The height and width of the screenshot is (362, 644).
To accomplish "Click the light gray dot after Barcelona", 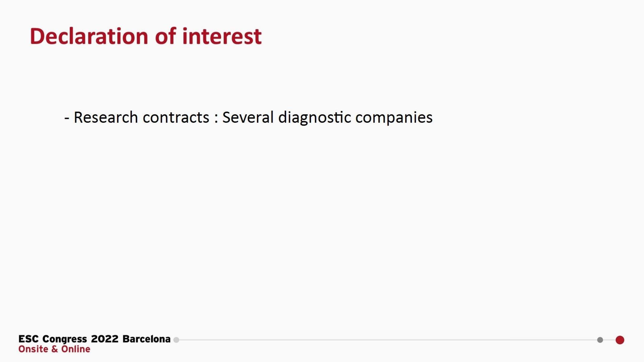I will [x=176, y=340].
